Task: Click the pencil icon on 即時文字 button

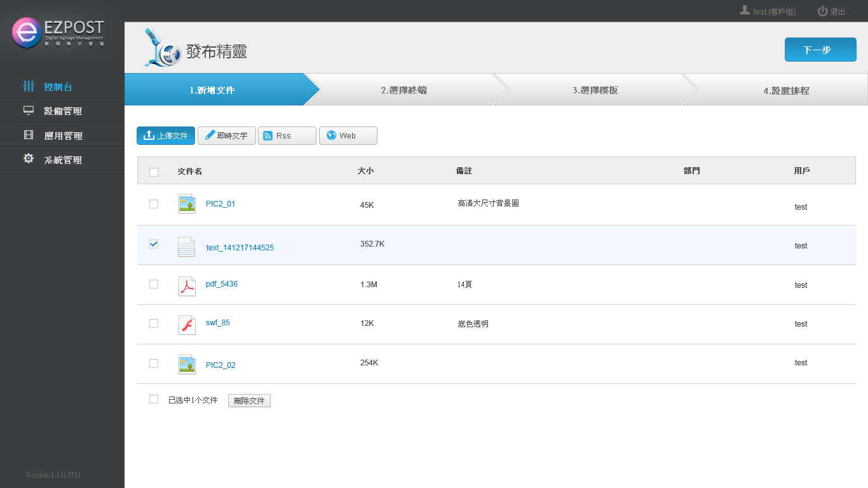Action: [210, 135]
